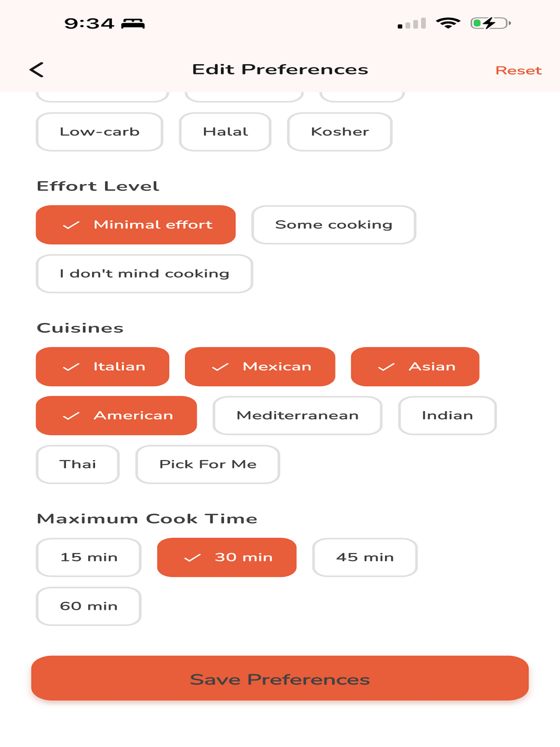Reset all preferences
560x747 pixels.
click(x=518, y=70)
